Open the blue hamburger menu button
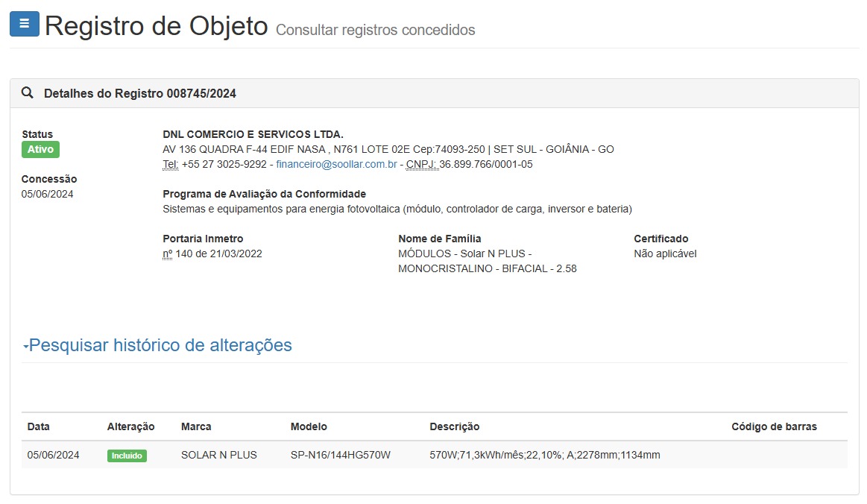 click(x=25, y=24)
